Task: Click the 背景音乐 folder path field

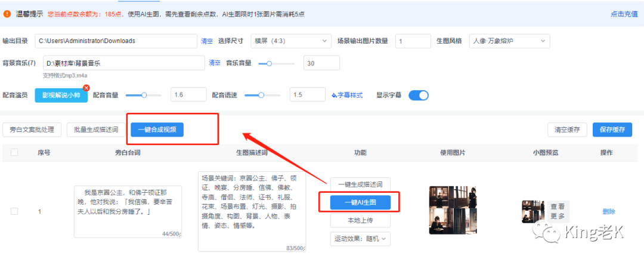Action: (123, 63)
